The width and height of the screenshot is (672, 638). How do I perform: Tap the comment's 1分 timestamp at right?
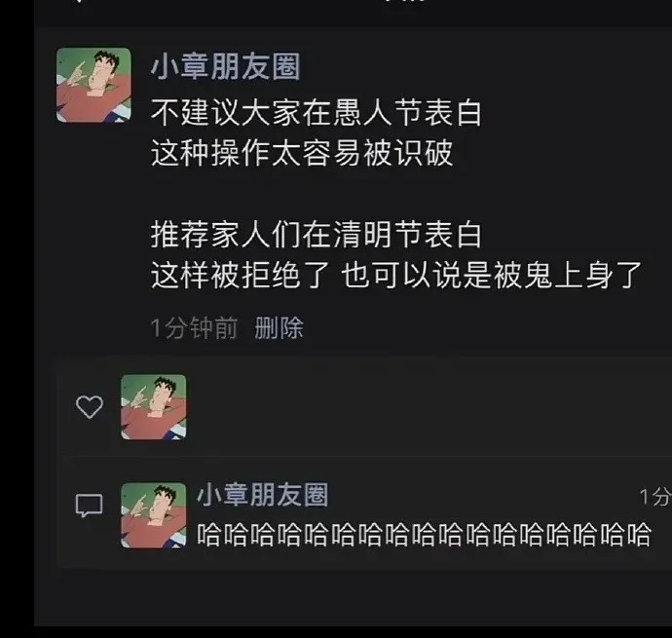[655, 497]
